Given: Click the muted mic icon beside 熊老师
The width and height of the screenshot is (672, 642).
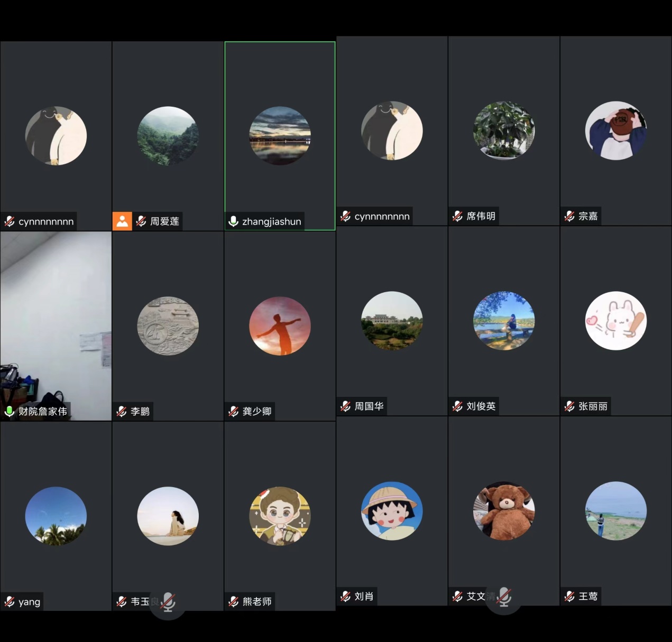Looking at the screenshot, I should click(x=233, y=602).
